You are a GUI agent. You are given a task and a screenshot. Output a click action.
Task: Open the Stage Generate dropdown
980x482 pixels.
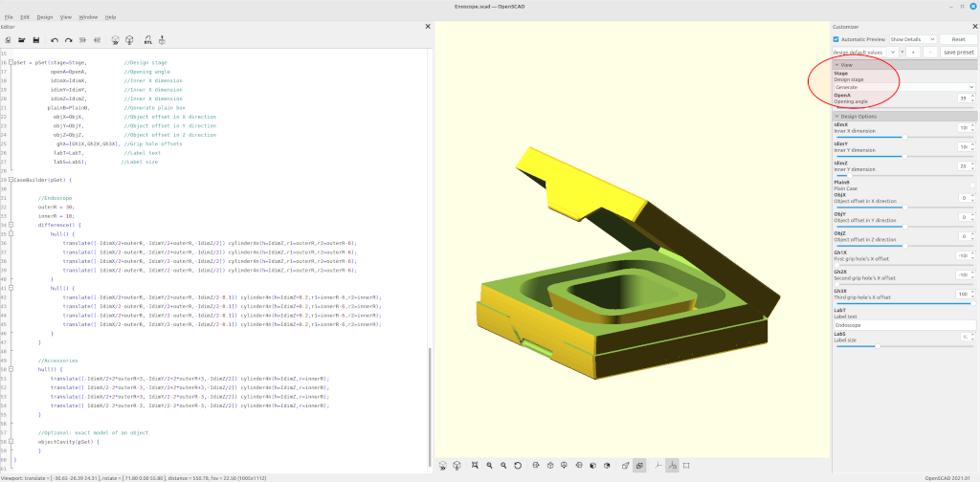tap(904, 87)
